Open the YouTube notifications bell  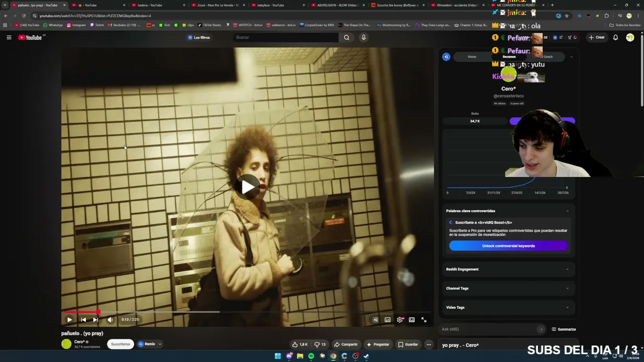pyautogui.click(x=615, y=37)
